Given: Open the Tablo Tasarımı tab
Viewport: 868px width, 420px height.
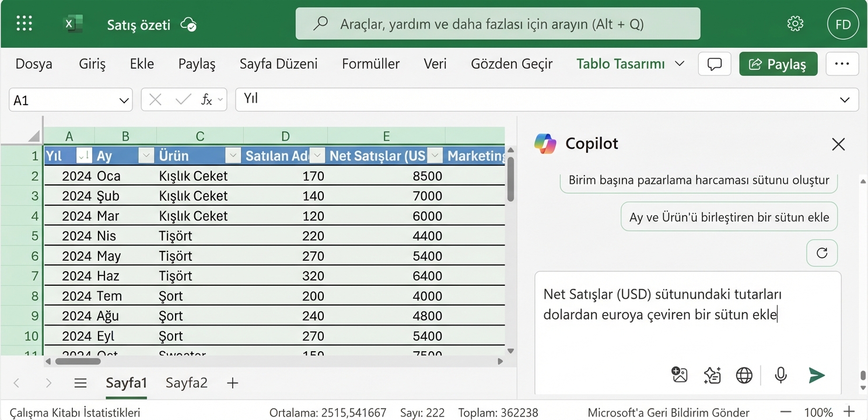Looking at the screenshot, I should point(620,64).
